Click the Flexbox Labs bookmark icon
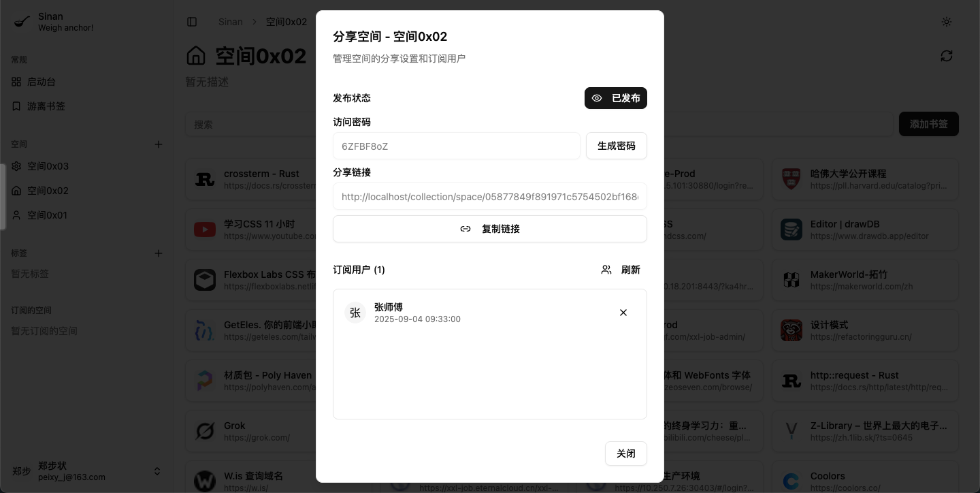Viewport: 980px width, 493px height. [x=205, y=280]
